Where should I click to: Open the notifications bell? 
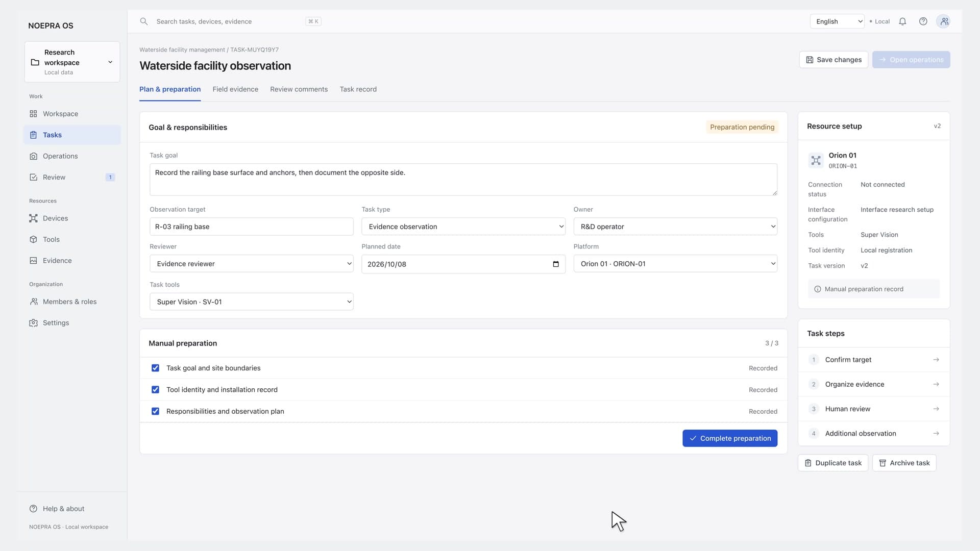902,21
